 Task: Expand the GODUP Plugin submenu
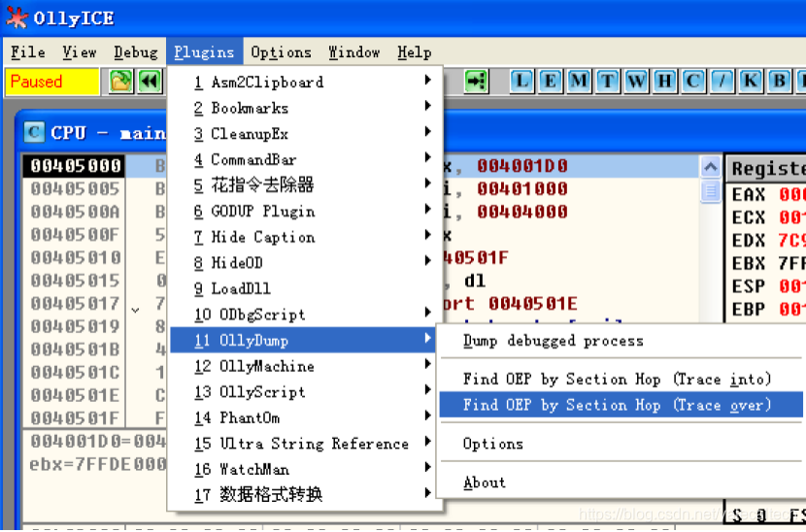(x=305, y=211)
